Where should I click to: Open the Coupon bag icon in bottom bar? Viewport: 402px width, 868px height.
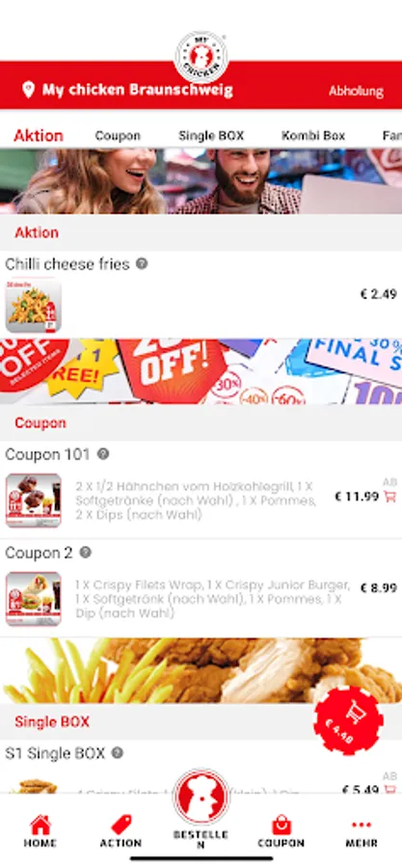pos(281,826)
